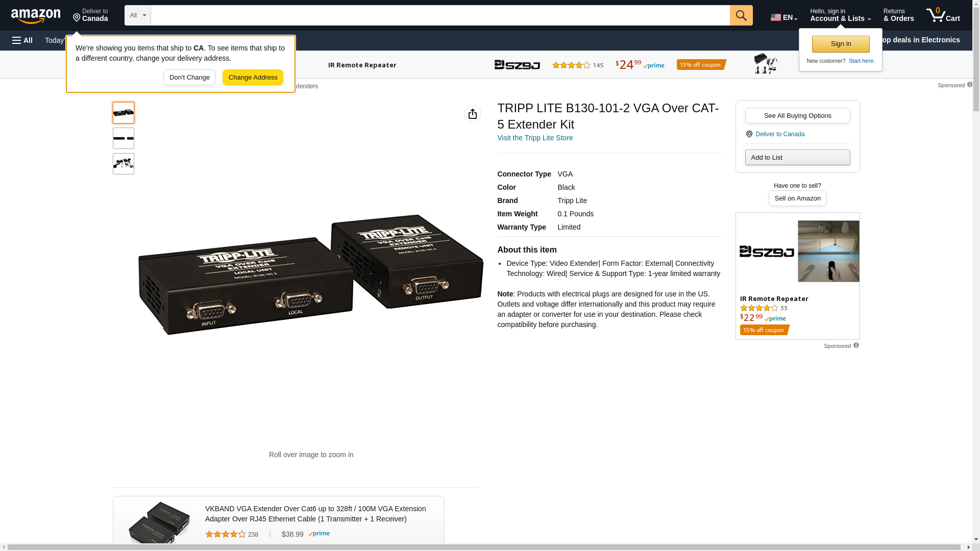Screen dimensions: 980x551
Task: Open the EN language selector
Action: point(784,17)
